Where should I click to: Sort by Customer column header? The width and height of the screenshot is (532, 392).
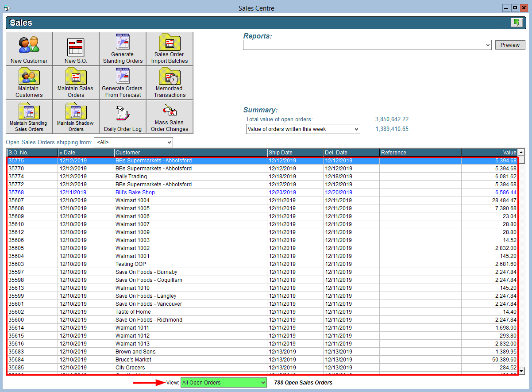point(191,153)
